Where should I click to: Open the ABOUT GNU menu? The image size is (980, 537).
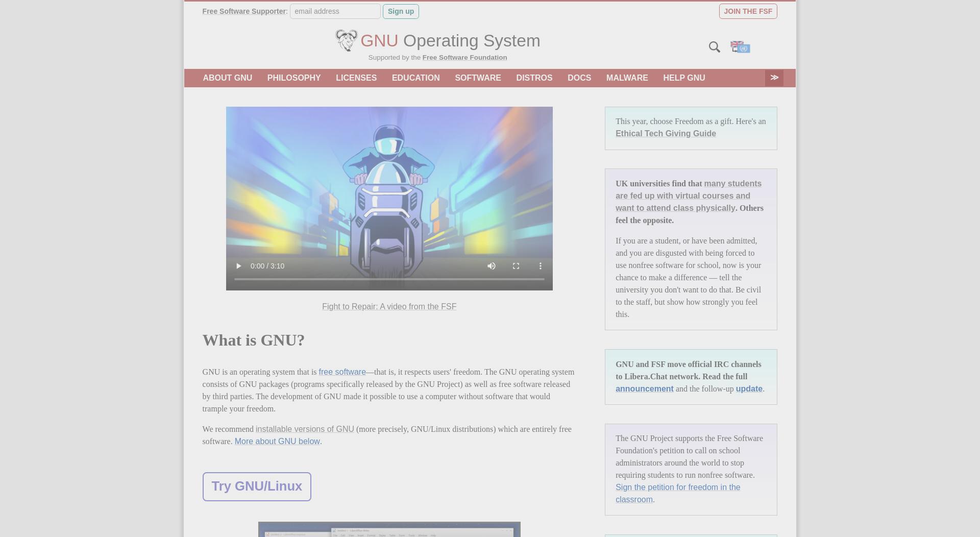coord(228,78)
